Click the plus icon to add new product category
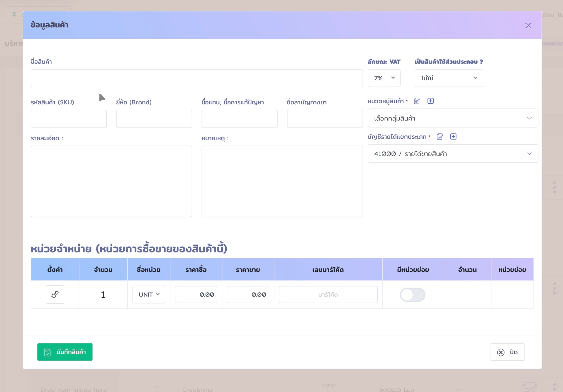The width and height of the screenshot is (563, 392). point(431,101)
